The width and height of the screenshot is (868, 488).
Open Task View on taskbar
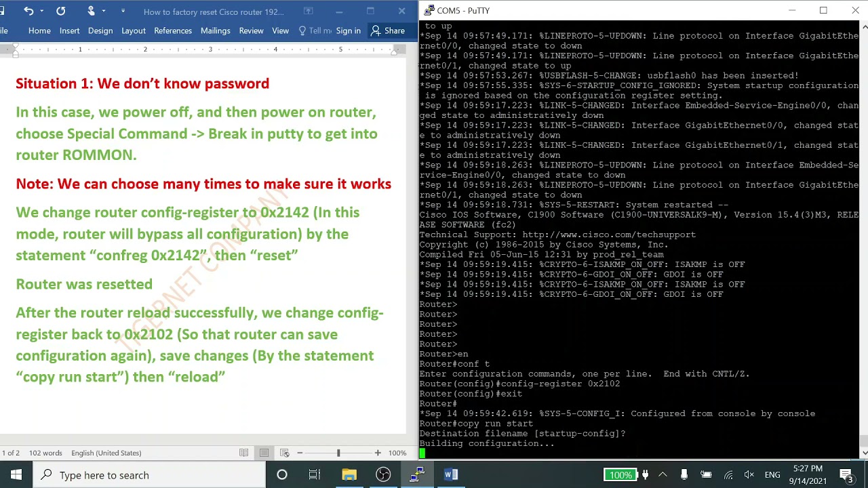[x=315, y=475]
